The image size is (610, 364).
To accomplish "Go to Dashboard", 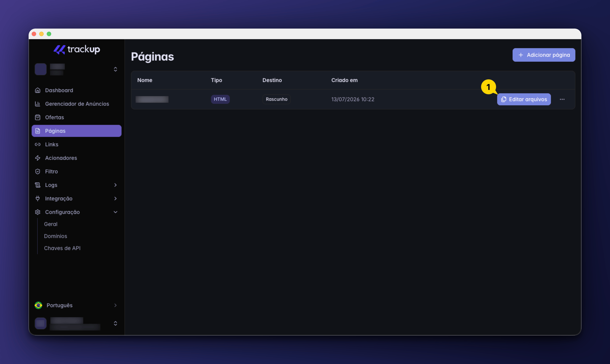I will pyautogui.click(x=77, y=90).
